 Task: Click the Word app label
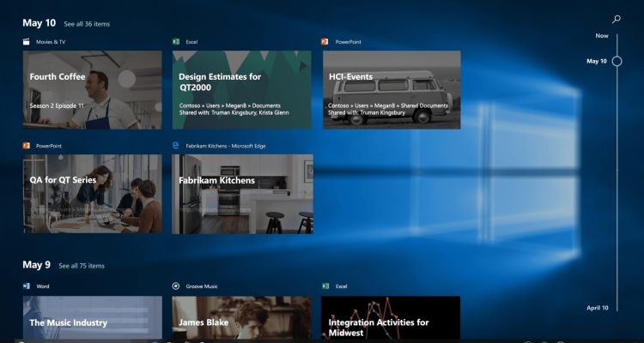(x=43, y=286)
